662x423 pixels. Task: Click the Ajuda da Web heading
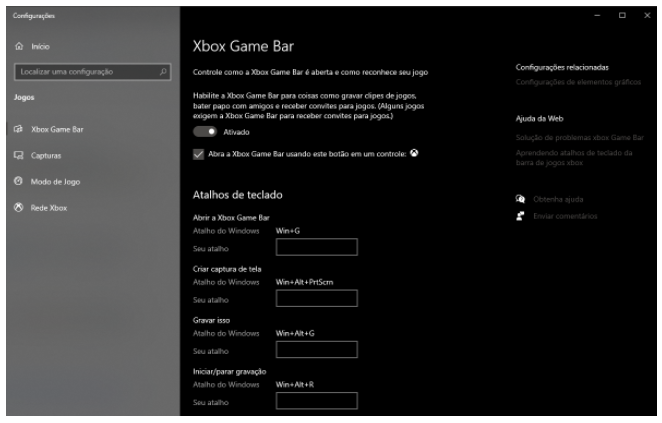point(539,119)
